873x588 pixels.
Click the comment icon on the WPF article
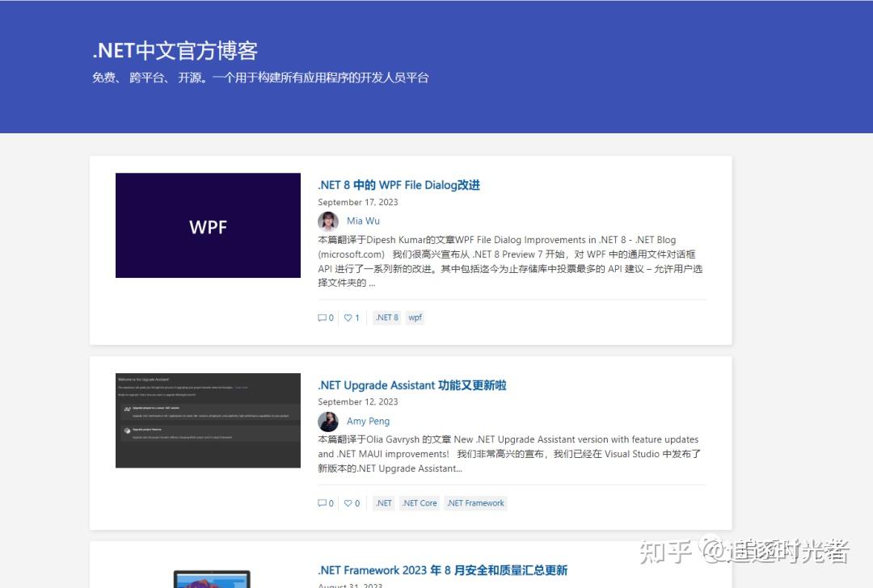323,317
